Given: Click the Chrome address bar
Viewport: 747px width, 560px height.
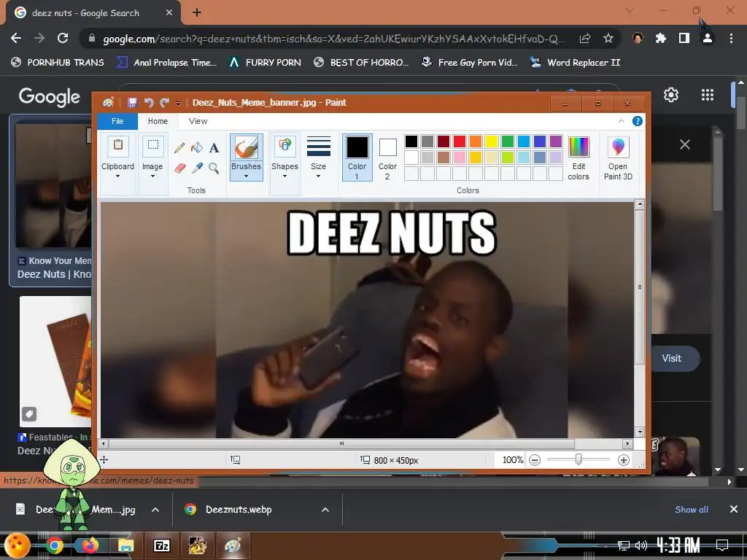Looking at the screenshot, I should click(x=333, y=39).
